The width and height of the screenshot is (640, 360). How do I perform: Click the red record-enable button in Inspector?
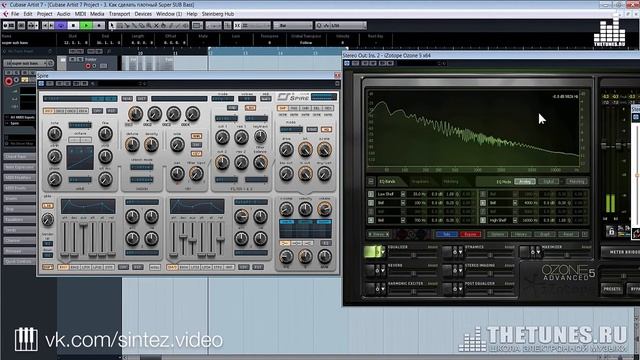(x=8, y=81)
